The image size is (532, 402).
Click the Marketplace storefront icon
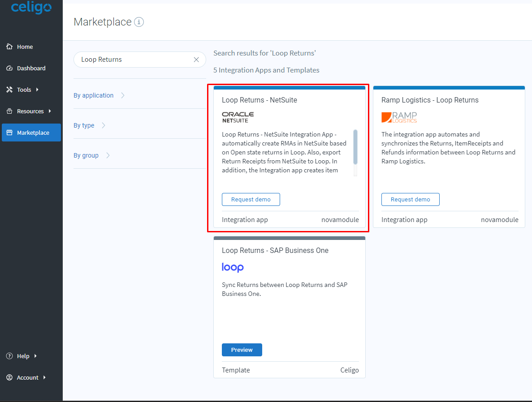[x=9, y=133]
